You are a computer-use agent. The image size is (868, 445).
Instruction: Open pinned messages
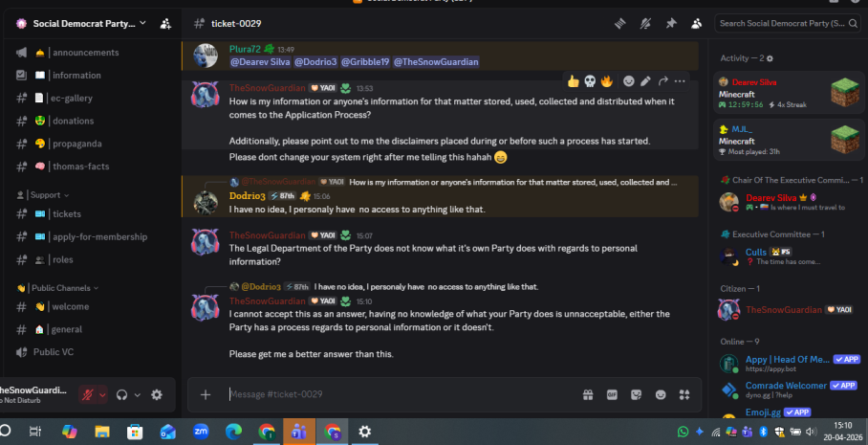coord(671,23)
